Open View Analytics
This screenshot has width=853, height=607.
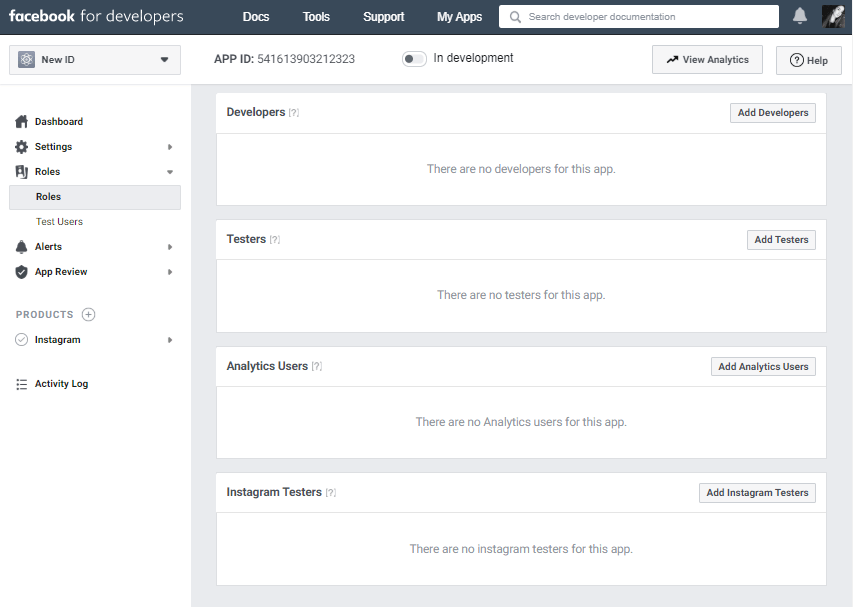(x=707, y=60)
